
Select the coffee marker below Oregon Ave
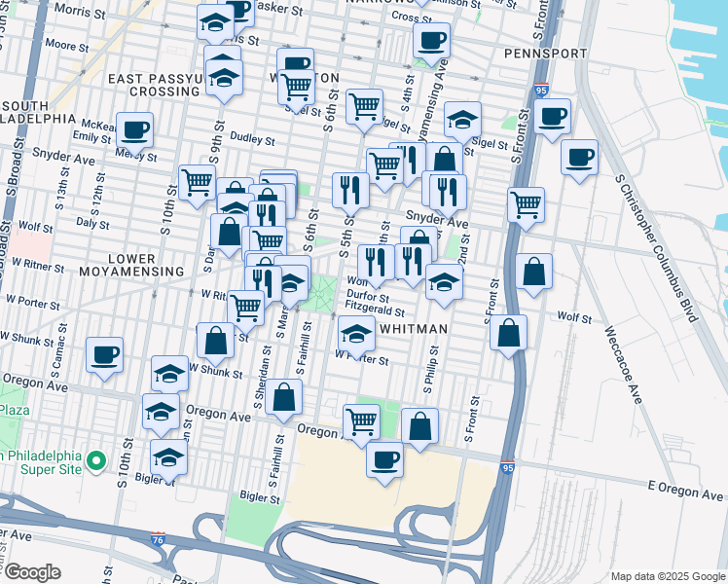(x=384, y=459)
